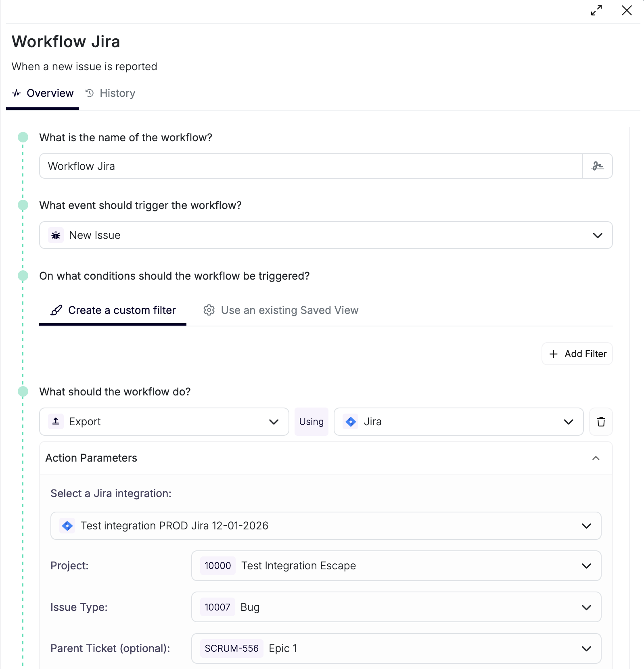Open the Jira integration selection dropdown
The width and height of the screenshot is (644, 669).
pos(326,526)
